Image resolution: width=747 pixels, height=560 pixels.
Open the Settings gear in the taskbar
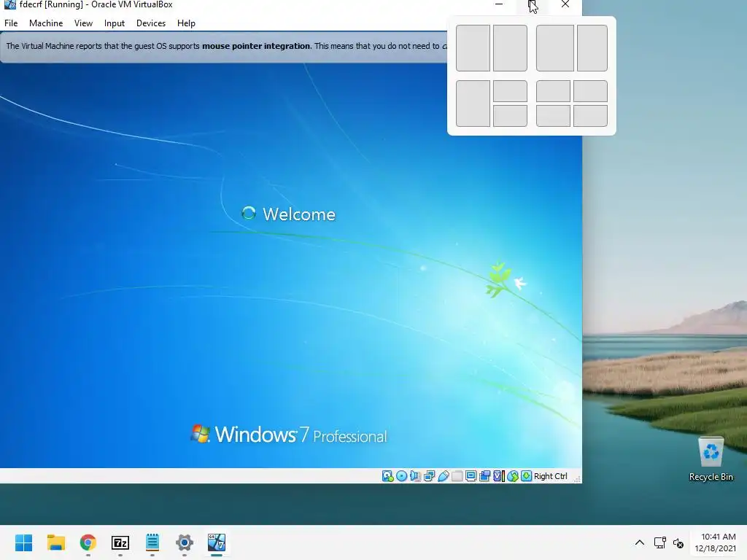tap(185, 542)
